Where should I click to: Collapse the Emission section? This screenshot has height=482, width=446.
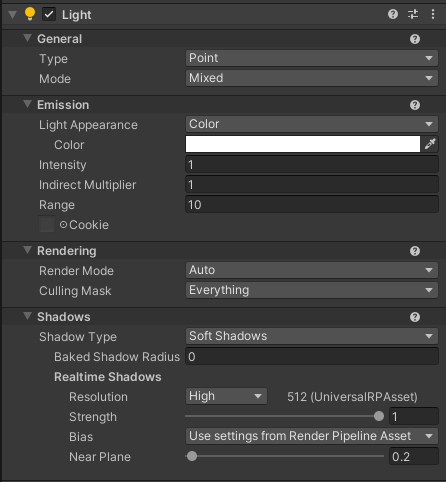coord(28,104)
